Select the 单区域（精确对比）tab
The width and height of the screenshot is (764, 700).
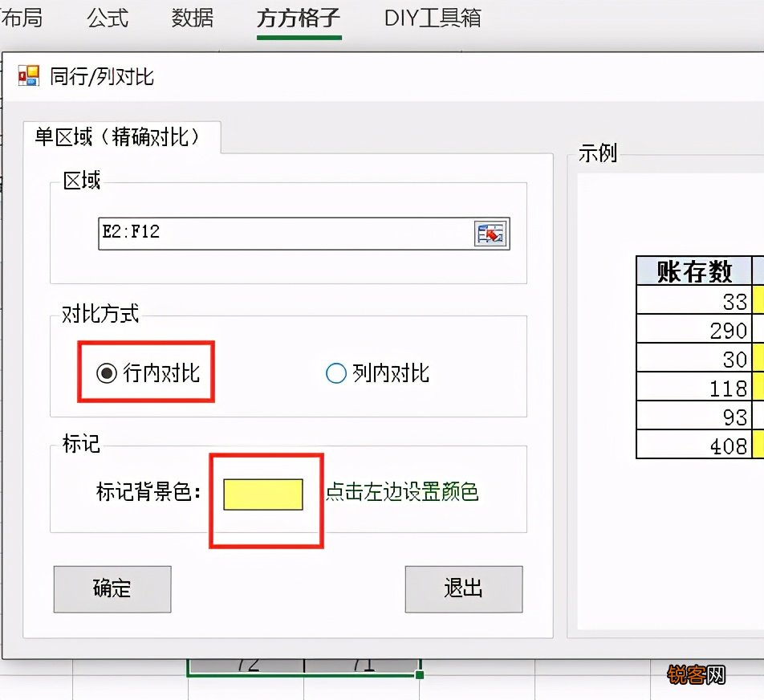pyautogui.click(x=122, y=137)
